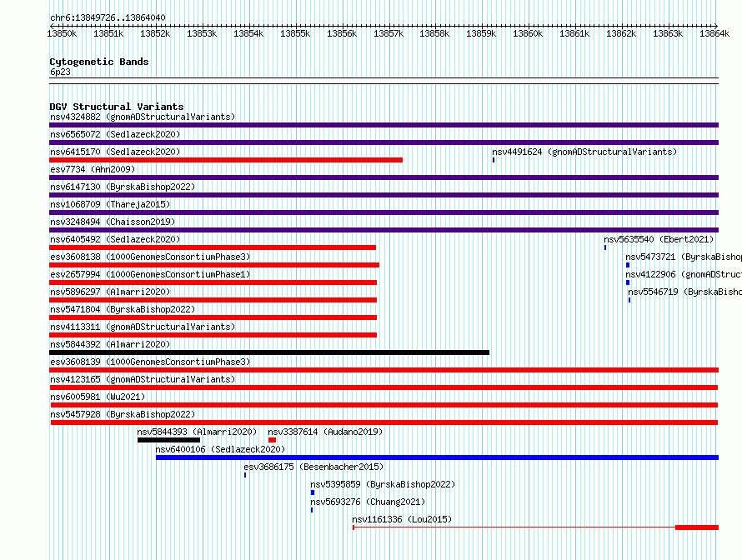Click the nsv4113311 red variant bar

213,335
